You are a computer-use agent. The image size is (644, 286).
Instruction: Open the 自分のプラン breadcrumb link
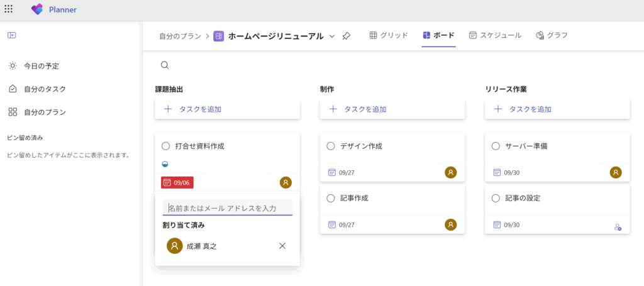pyautogui.click(x=180, y=36)
